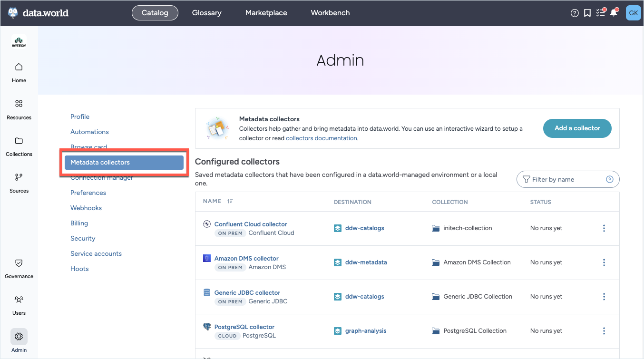Click the Add a collector button

tap(577, 128)
